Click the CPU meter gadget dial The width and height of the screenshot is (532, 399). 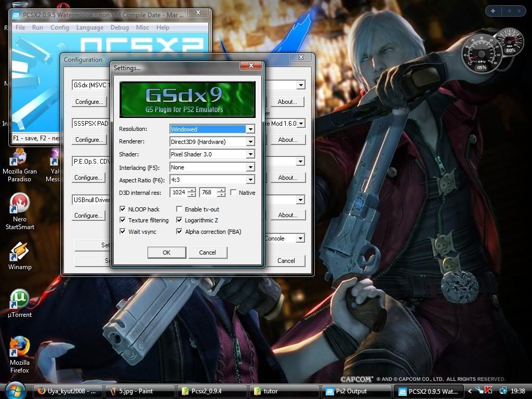tap(481, 54)
